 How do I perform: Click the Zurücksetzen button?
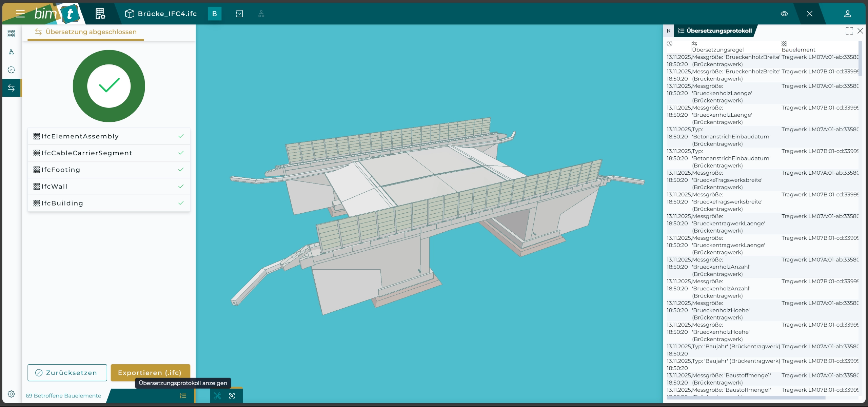point(67,373)
